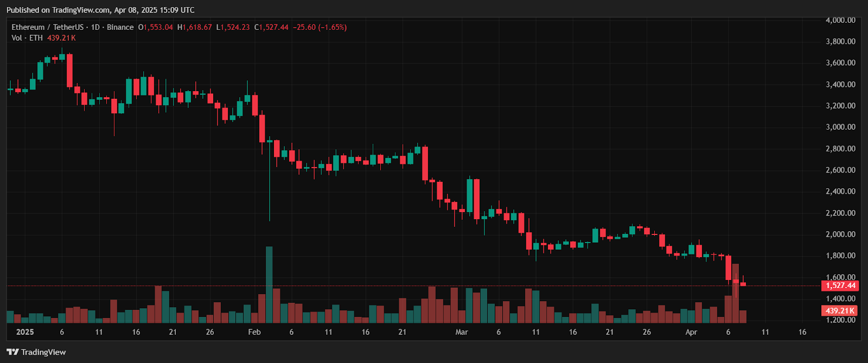The width and height of the screenshot is (868, 363).
Task: Click the Binance exchange label
Action: [x=120, y=27]
